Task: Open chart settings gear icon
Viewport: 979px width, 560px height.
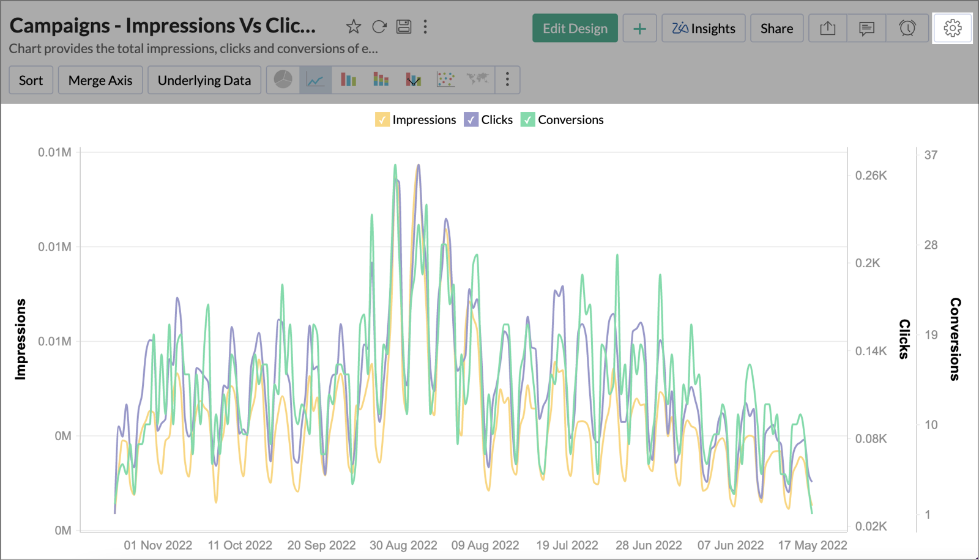Action: click(x=952, y=28)
